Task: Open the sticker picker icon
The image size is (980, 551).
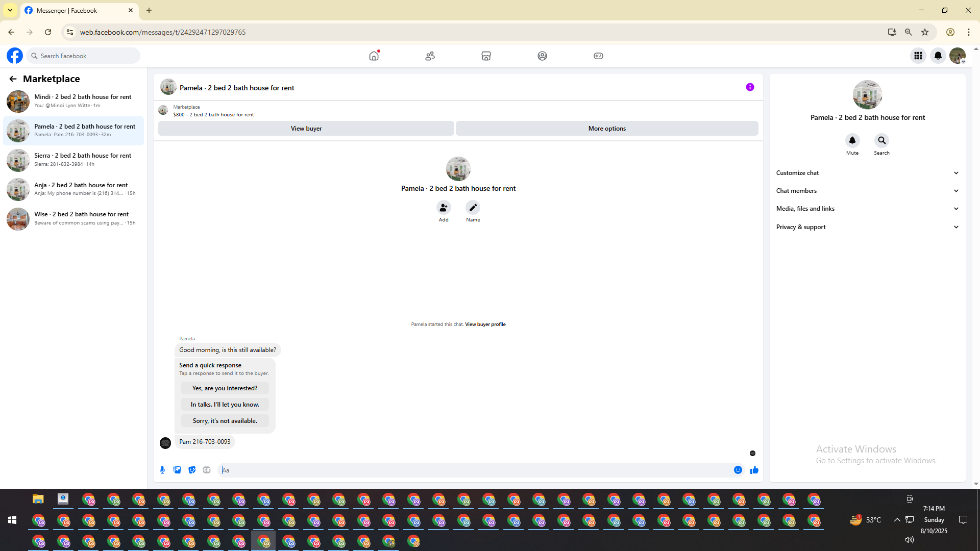Action: [192, 470]
